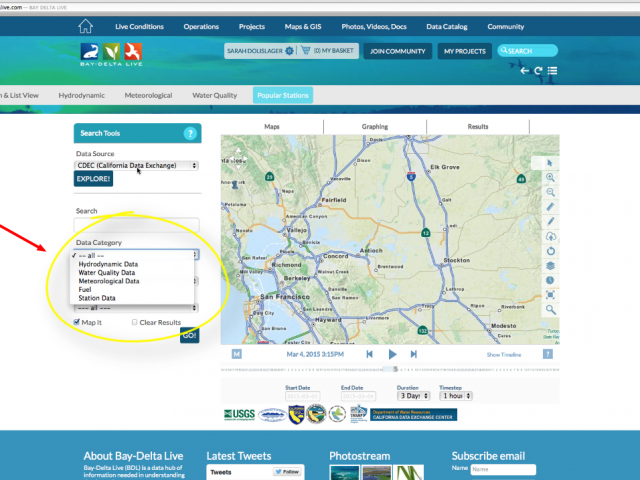Click JOIN COMMUNITY button
Image resolution: width=640 pixels, height=480 pixels.
pyautogui.click(x=398, y=51)
